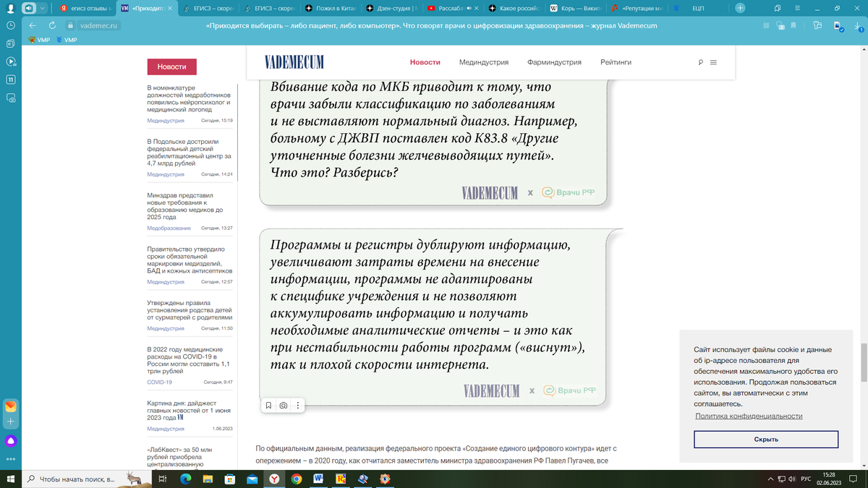
Task: Switch to the YouTube 'Расслабля' tab
Action: pos(454,8)
